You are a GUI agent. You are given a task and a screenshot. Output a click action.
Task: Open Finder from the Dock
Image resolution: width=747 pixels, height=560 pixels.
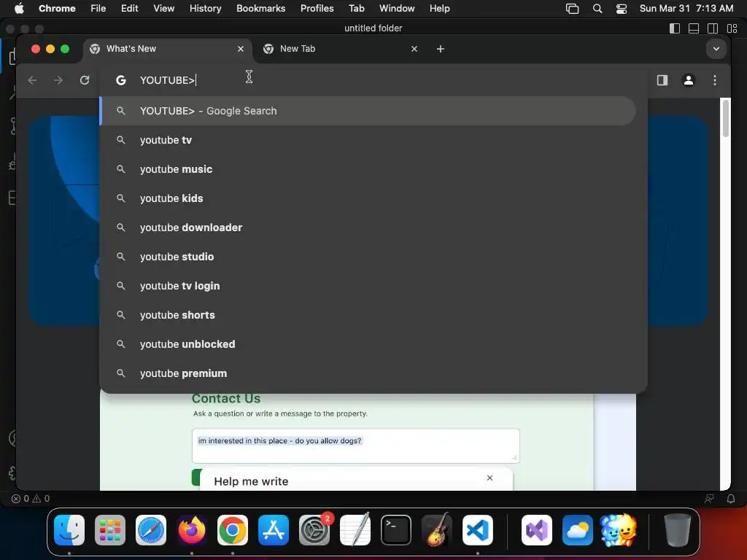tap(69, 530)
